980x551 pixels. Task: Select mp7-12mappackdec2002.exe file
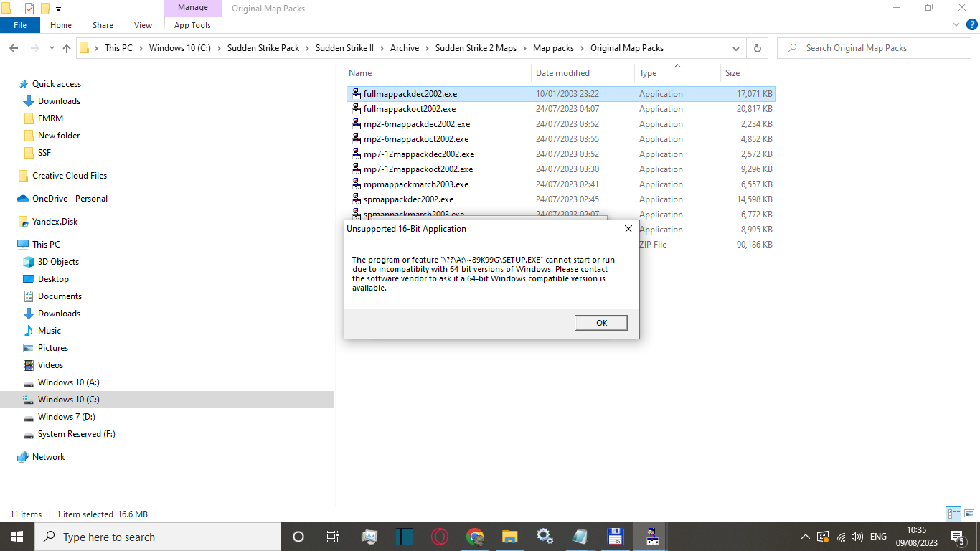[x=418, y=154]
